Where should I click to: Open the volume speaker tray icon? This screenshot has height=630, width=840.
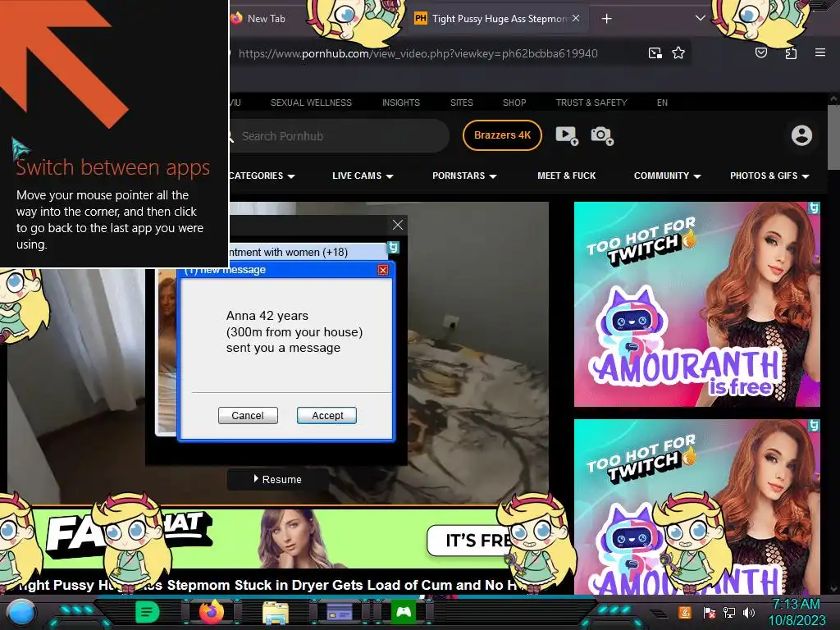[748, 613]
